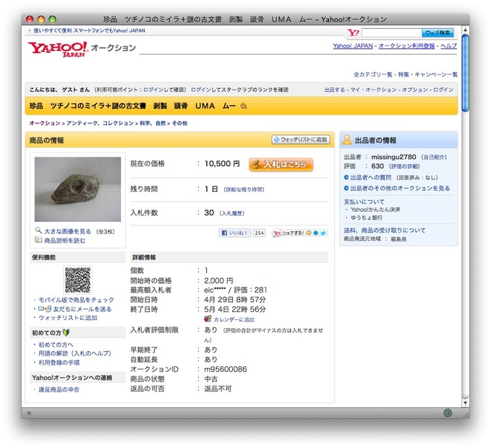491x448 pixels.
Task: Click 出品者への質問 link
Action: [371, 177]
